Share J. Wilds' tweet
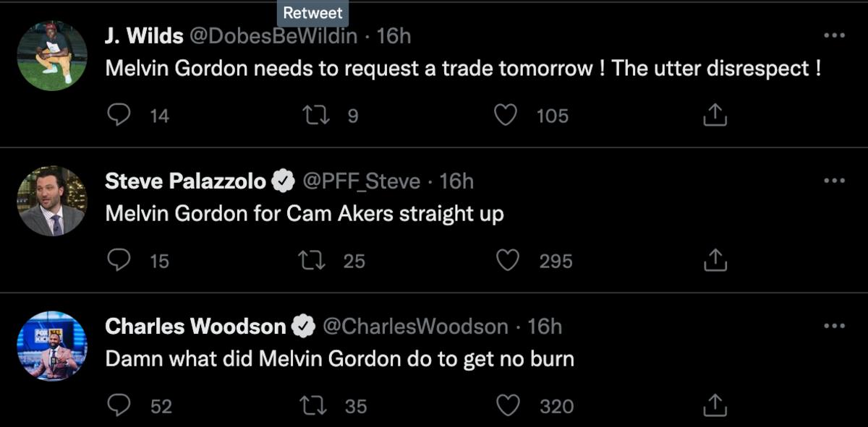 tap(715, 115)
